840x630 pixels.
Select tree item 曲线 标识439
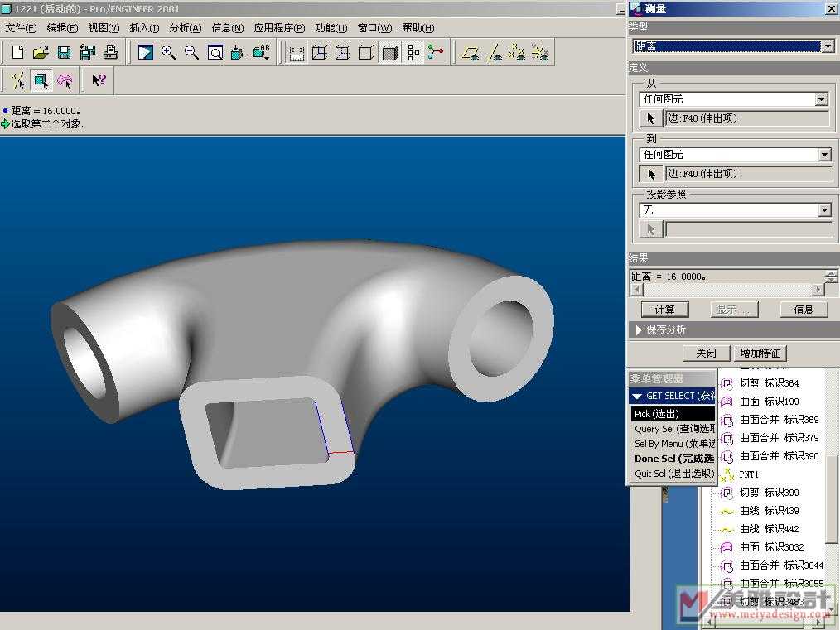tap(769, 511)
